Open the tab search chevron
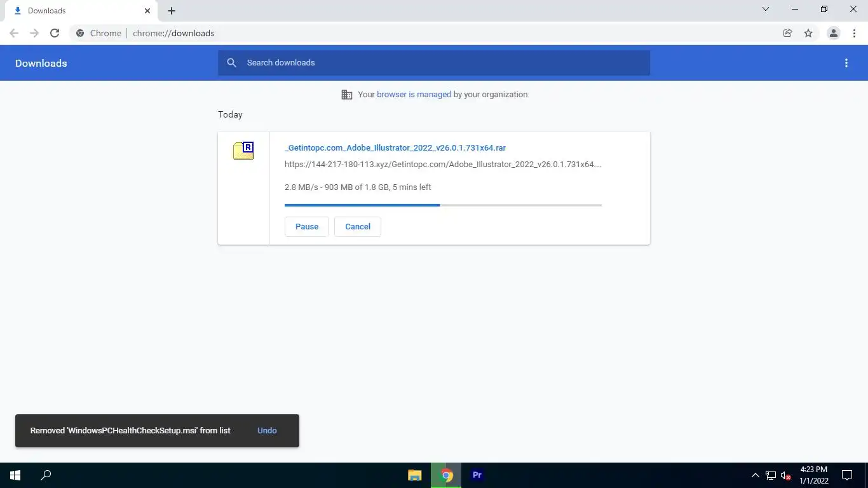This screenshot has width=868, height=488. click(766, 10)
